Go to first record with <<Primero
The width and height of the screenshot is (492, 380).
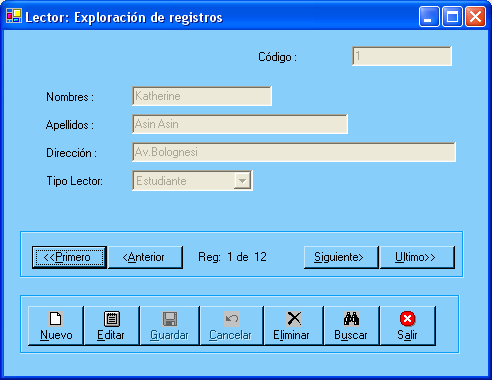tap(69, 257)
